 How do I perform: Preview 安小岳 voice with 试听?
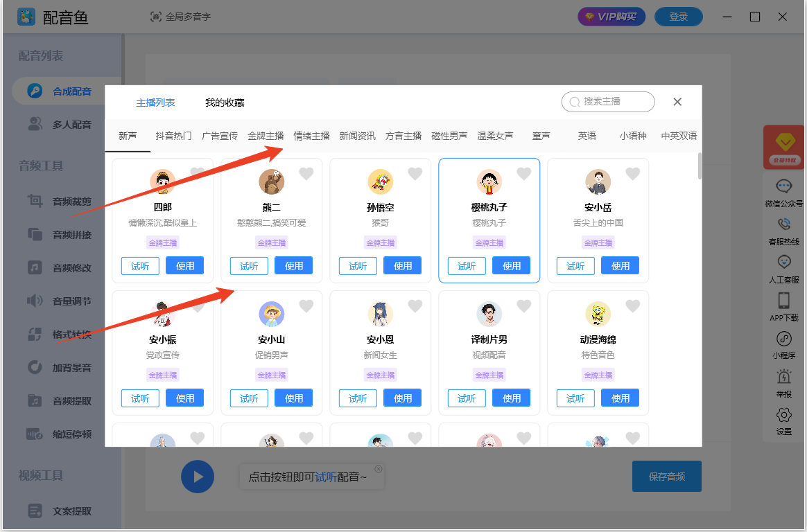point(575,266)
